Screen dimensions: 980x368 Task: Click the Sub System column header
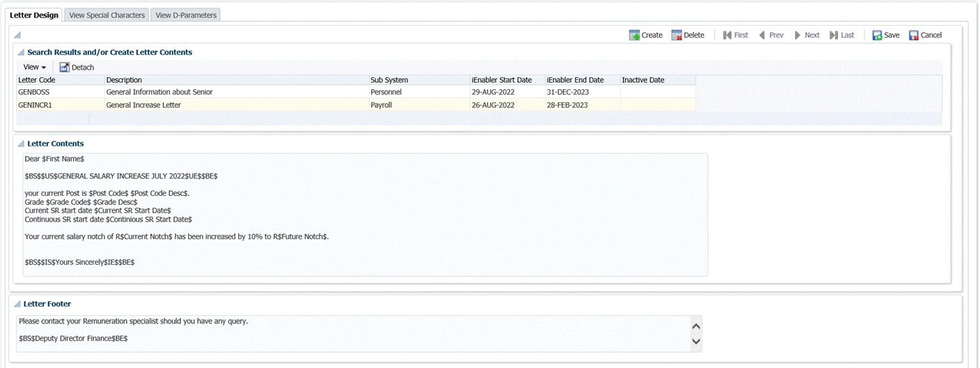coord(389,80)
